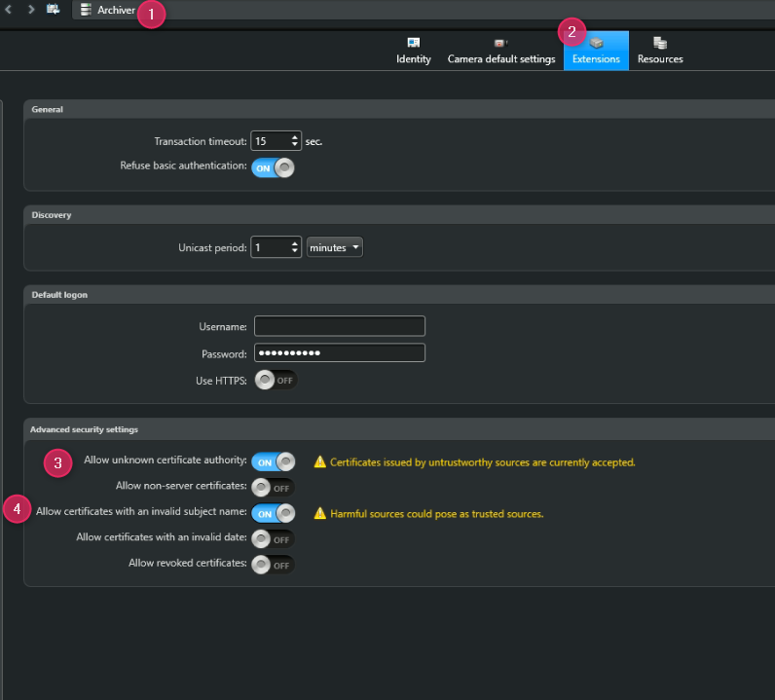
Task: Decrease Unicast period with down arrow
Action: click(295, 252)
